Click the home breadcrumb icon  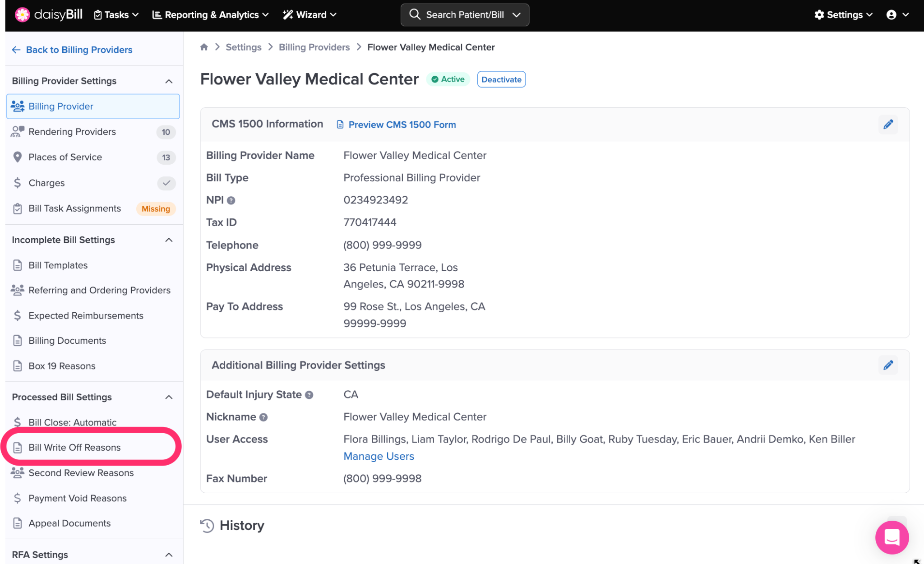pos(204,47)
